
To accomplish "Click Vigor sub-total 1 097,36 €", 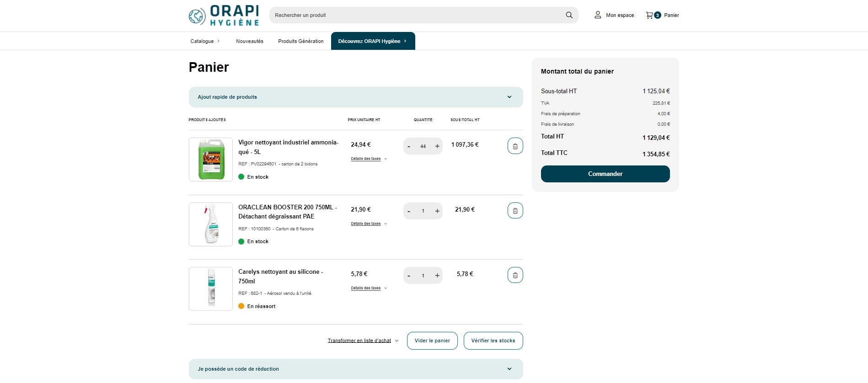I will point(465,144).
